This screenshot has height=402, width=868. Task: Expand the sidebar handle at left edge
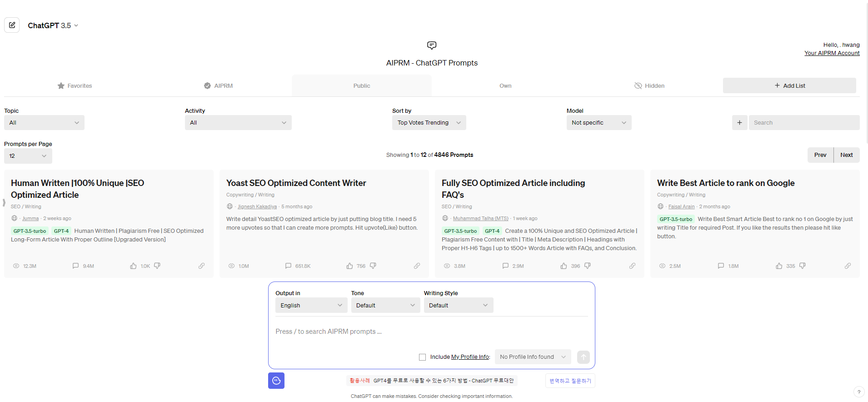(4, 202)
